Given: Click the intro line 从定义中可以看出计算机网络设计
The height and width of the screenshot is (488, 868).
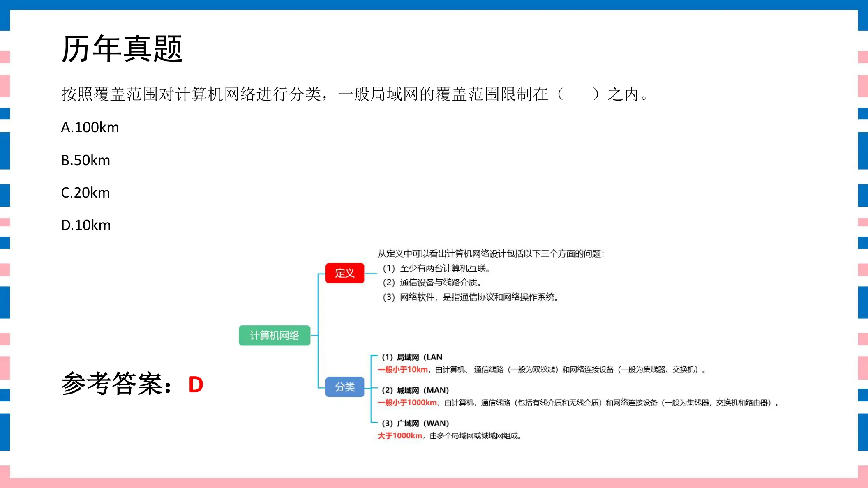Looking at the screenshot, I should click(491, 254).
